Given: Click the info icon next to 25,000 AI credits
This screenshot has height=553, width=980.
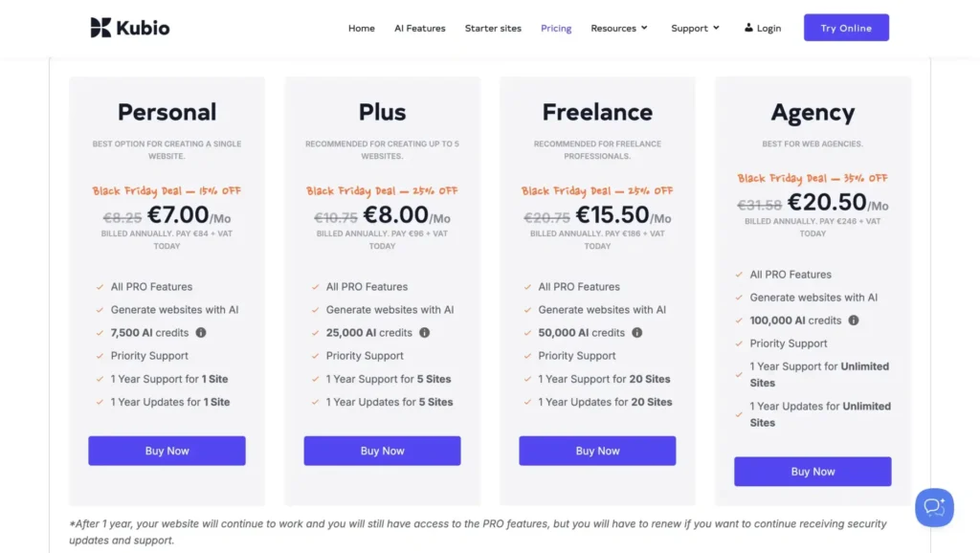Looking at the screenshot, I should (x=425, y=332).
